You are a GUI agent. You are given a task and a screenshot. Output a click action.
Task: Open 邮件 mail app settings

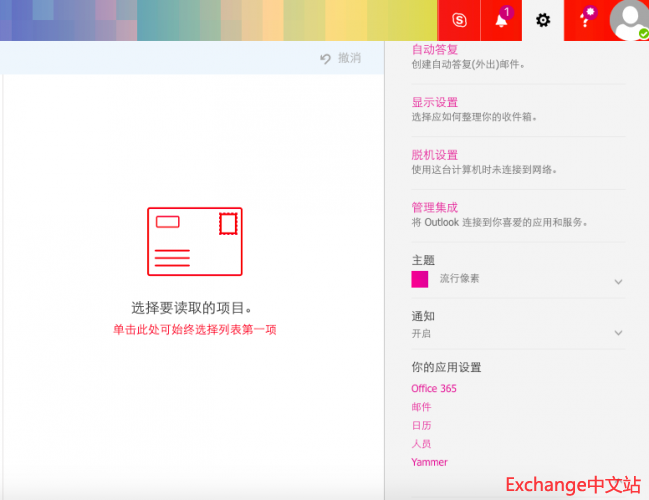tap(421, 407)
